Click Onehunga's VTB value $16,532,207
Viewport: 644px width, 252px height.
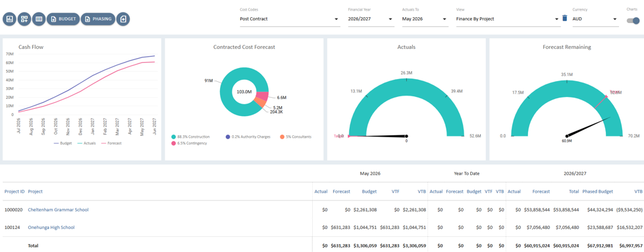(x=630, y=228)
